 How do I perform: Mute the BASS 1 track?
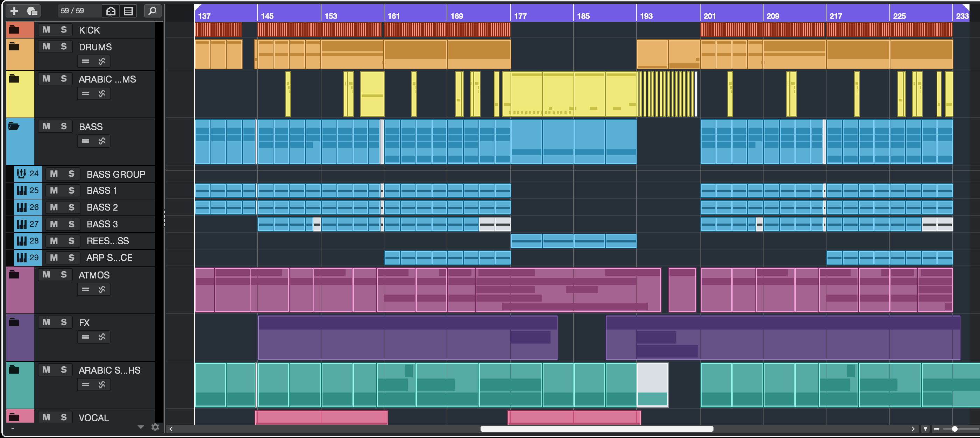[54, 190]
